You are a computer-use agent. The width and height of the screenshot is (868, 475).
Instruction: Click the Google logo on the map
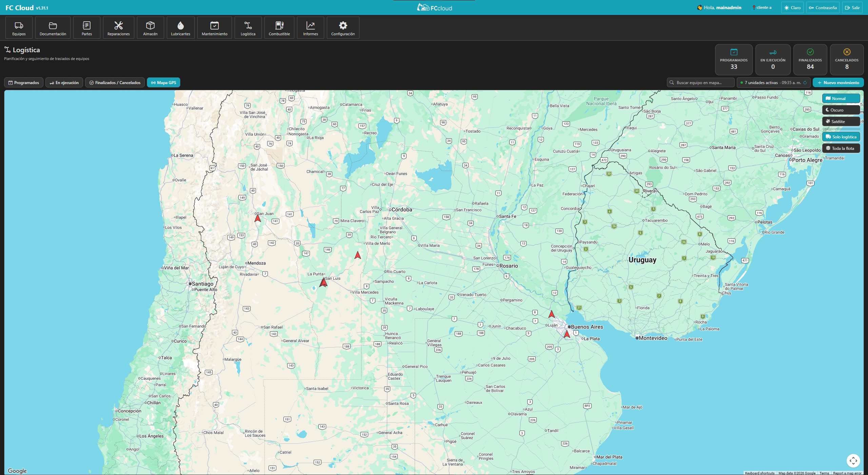point(17,471)
